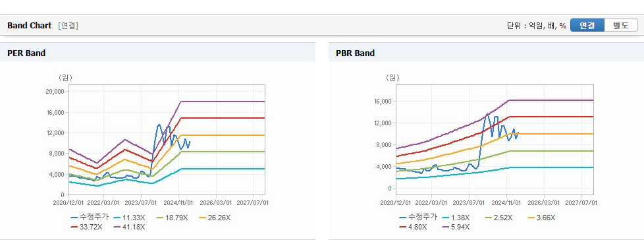Click the PER Band panel title
This screenshot has height=240, width=644.
(26, 53)
